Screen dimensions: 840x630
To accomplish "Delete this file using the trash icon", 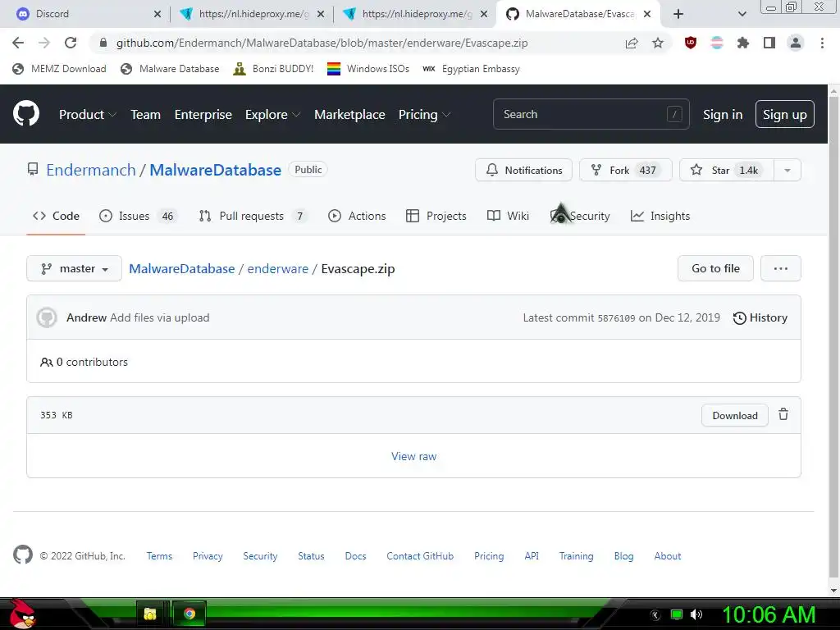I will [x=783, y=414].
